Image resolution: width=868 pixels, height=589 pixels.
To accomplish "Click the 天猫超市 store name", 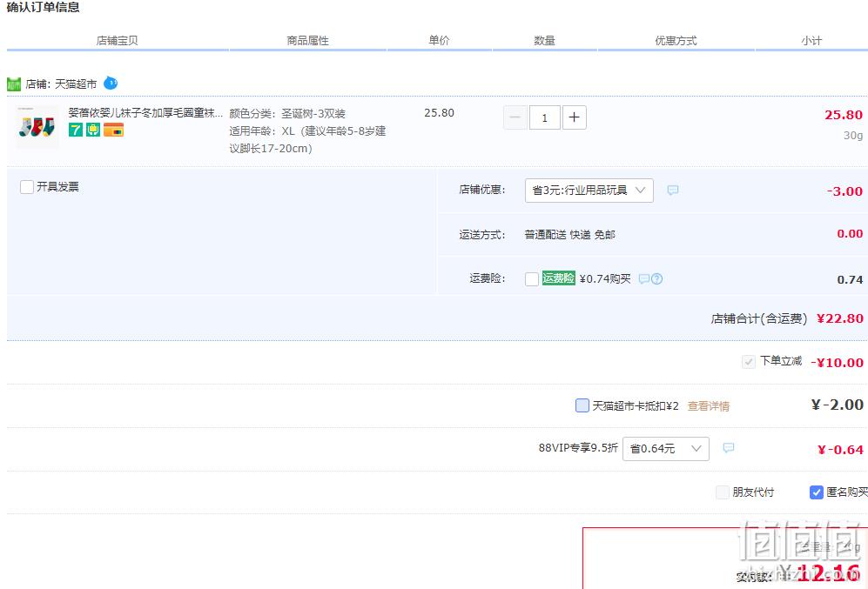I will [x=76, y=84].
